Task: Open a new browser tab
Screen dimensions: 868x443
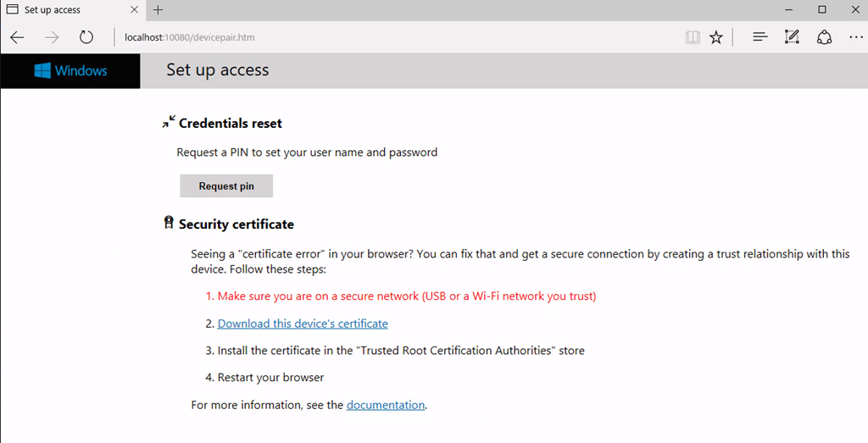Action: pos(158,10)
